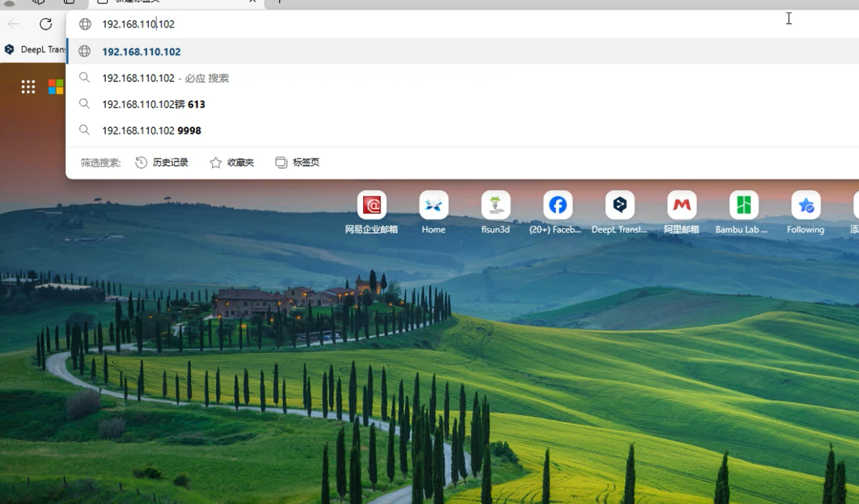Choose the 192.168.110.102 必应 搜索 suggestion

point(165,78)
